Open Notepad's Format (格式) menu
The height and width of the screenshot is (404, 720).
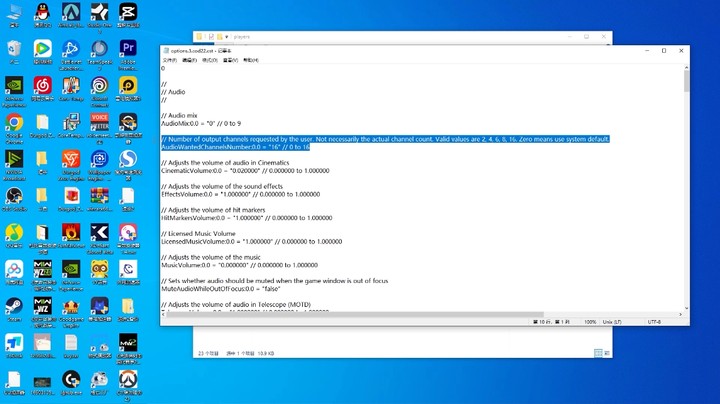point(210,60)
